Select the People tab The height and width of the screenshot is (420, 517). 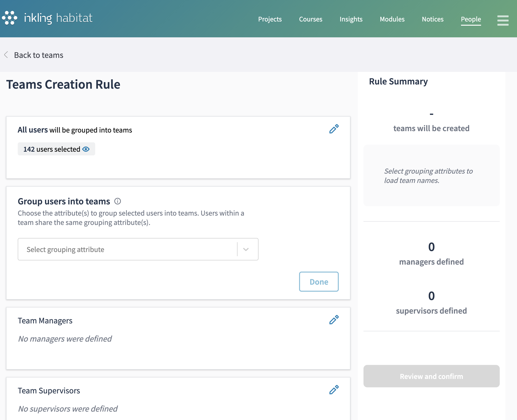(471, 19)
